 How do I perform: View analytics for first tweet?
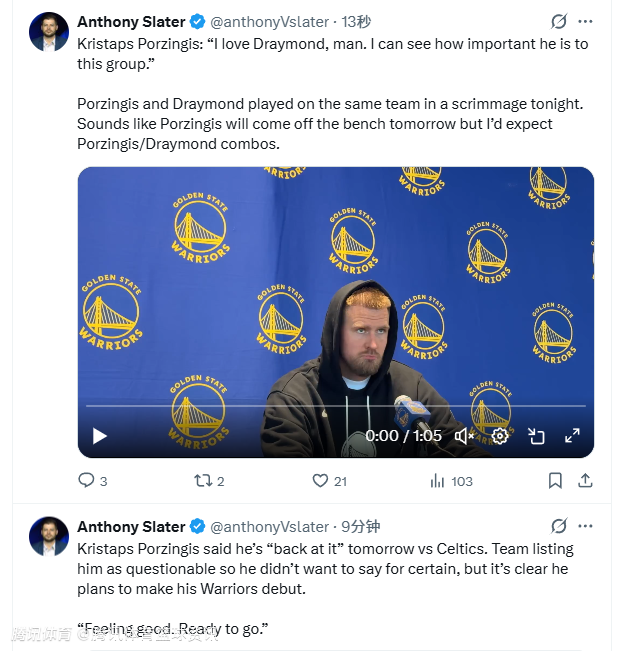437,481
